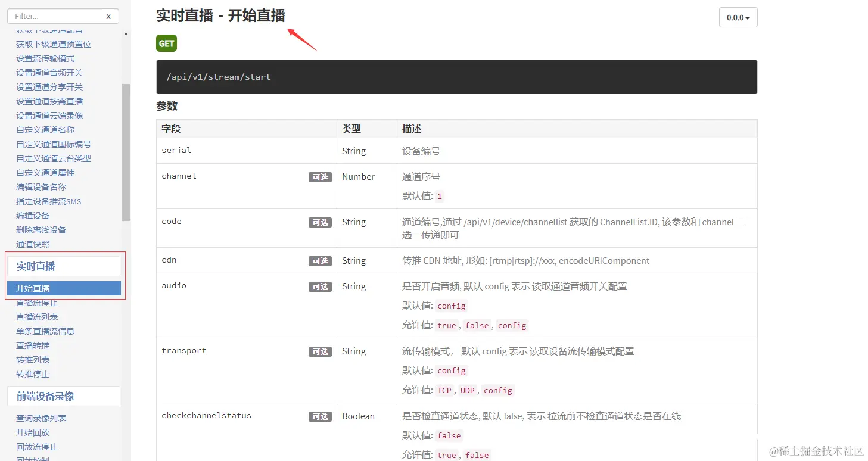
Task: Open 通道快照 sidebar entry
Action: click(x=33, y=244)
